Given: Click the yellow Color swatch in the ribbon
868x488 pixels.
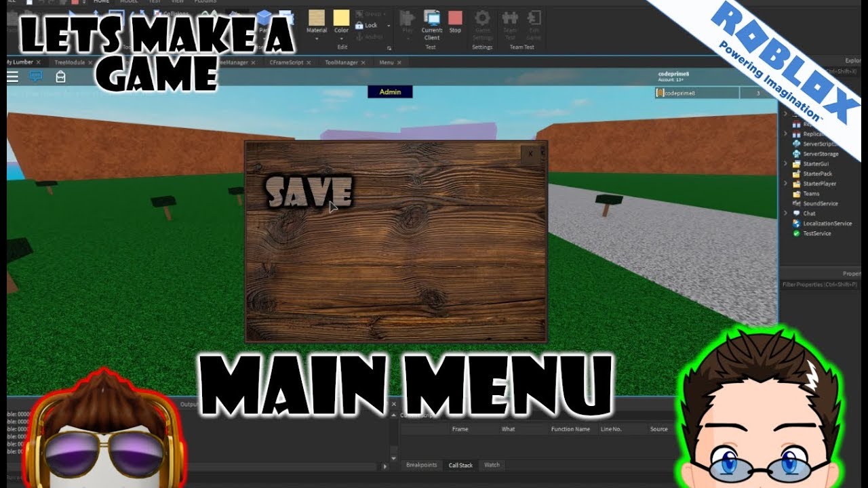Looking at the screenshot, I should [341, 18].
